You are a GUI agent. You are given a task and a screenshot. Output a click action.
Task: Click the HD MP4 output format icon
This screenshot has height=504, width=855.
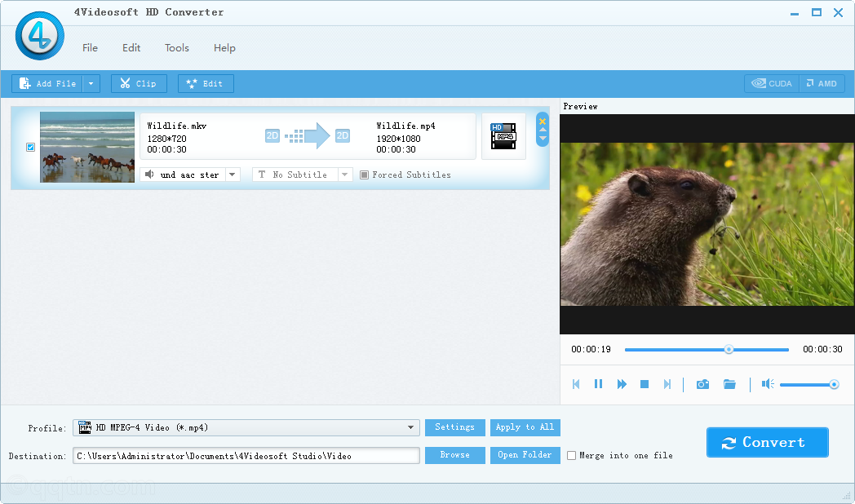point(503,136)
